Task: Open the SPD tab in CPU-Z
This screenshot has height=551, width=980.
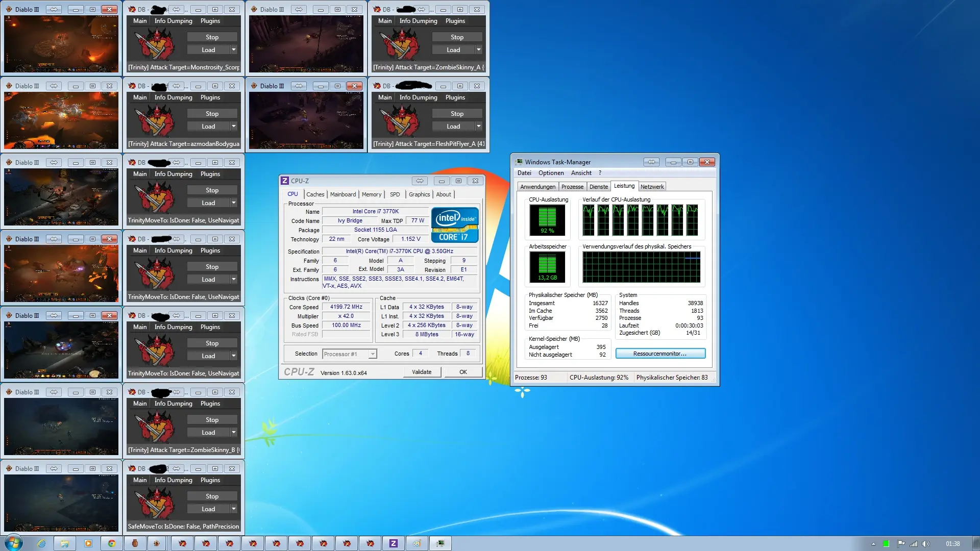Action: tap(395, 194)
